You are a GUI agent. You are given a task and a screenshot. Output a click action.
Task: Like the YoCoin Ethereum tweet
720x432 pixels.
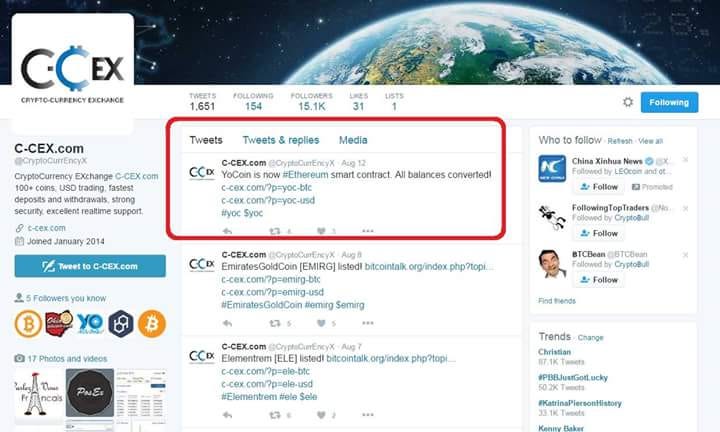pos(321,231)
